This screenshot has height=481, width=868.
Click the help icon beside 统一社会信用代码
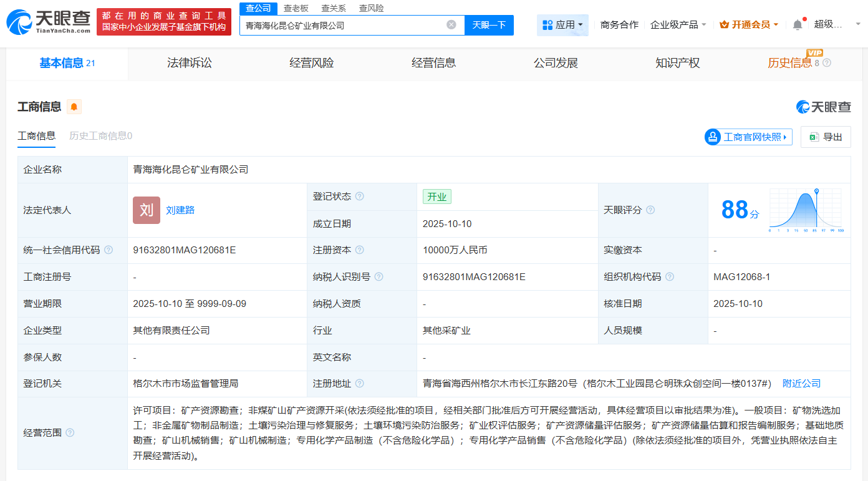point(108,250)
